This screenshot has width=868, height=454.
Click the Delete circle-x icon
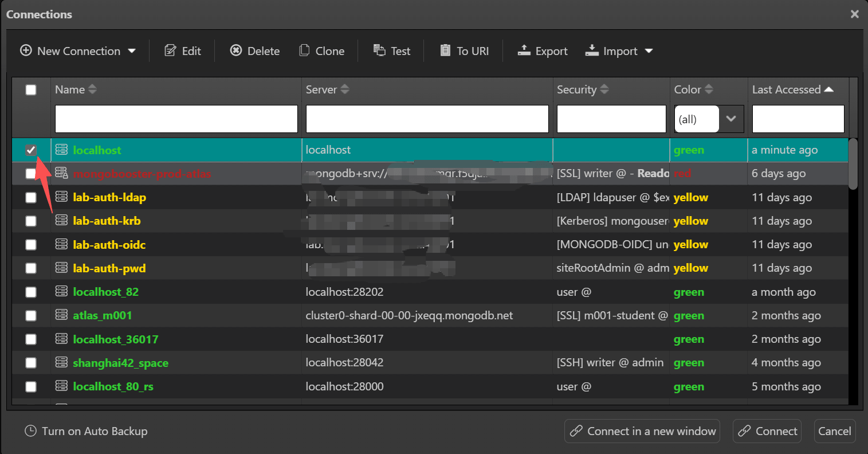[x=236, y=50]
